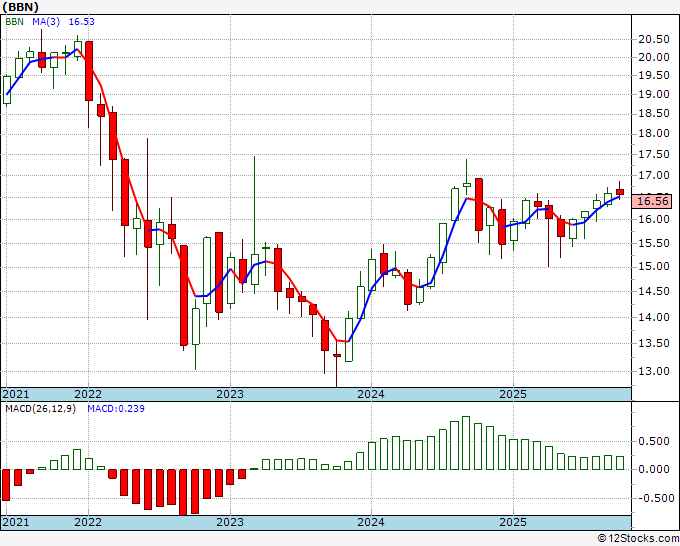Viewport: 680px width, 546px height.
Task: Click the 0.000 MACD axis label
Action: tap(654, 469)
